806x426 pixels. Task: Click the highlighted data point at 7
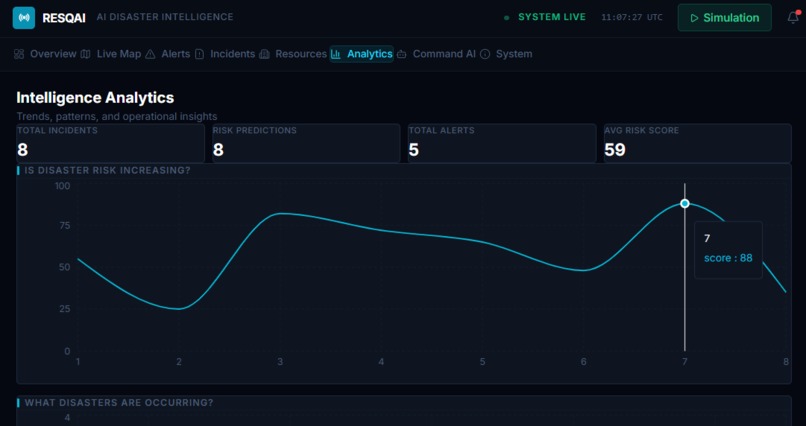[x=684, y=203]
